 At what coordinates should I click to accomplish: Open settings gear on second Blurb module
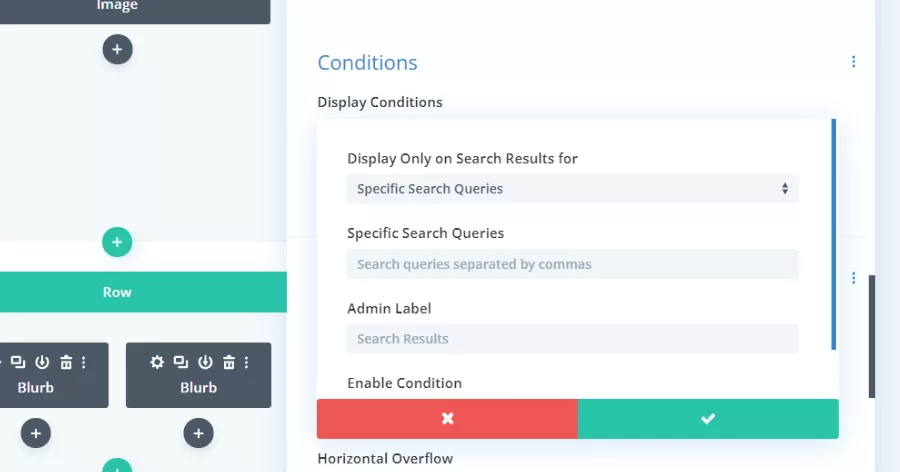(x=157, y=362)
